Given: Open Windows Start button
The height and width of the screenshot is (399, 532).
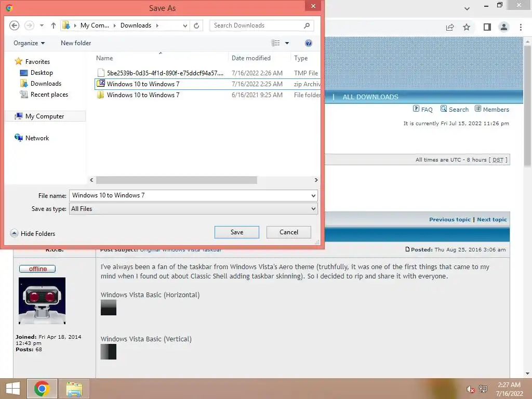Looking at the screenshot, I should pyautogui.click(x=12, y=389).
